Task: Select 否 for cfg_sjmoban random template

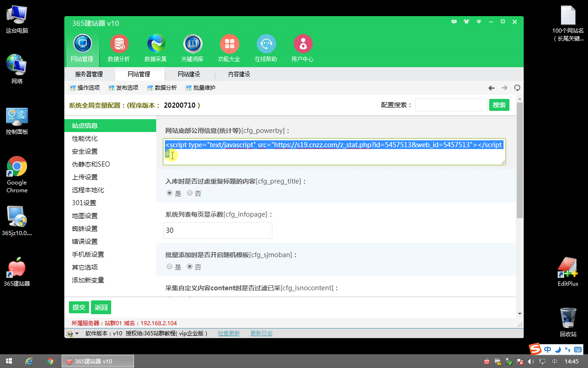Action: pos(190,267)
